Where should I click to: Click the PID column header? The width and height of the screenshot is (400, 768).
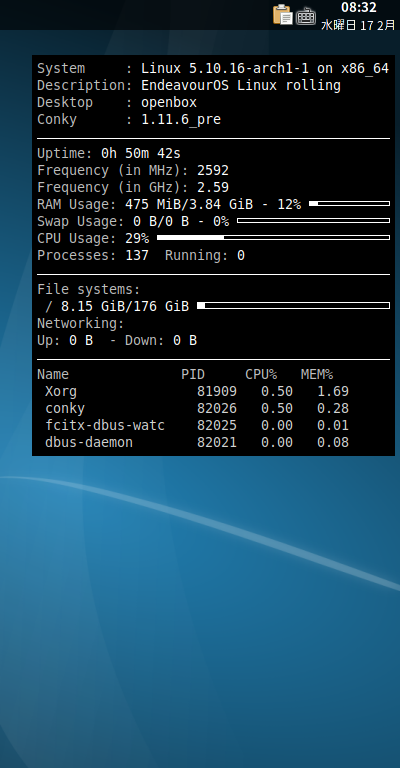pos(193,375)
